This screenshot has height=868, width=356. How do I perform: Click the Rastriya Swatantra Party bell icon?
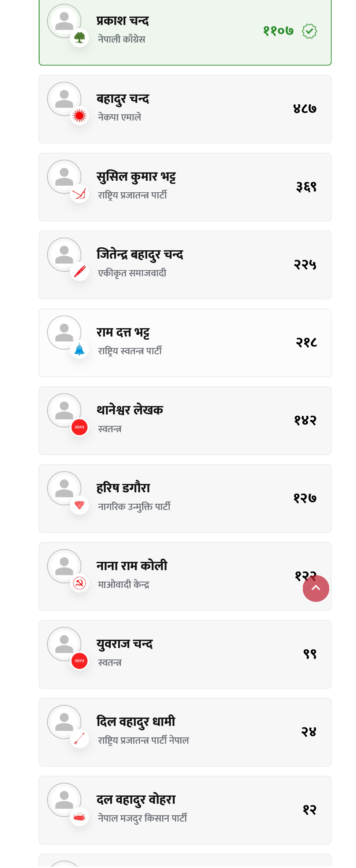[x=80, y=349]
